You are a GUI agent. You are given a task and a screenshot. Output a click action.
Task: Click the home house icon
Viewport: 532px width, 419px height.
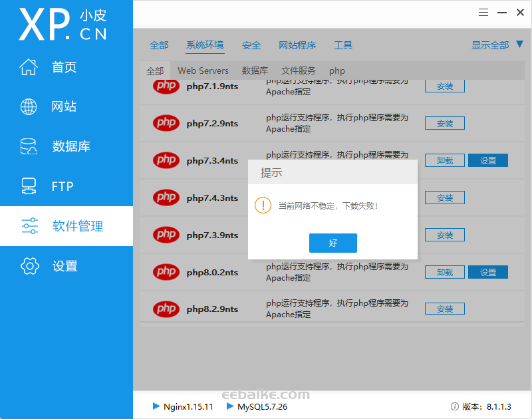[29, 67]
